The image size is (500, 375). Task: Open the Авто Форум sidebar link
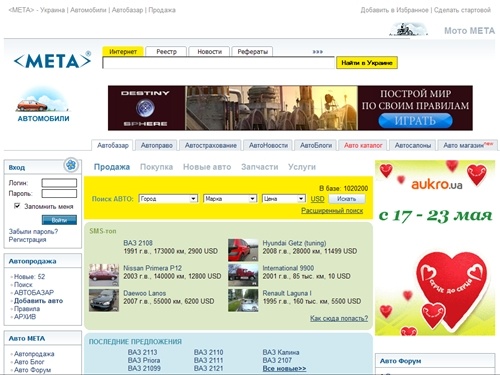point(32,370)
